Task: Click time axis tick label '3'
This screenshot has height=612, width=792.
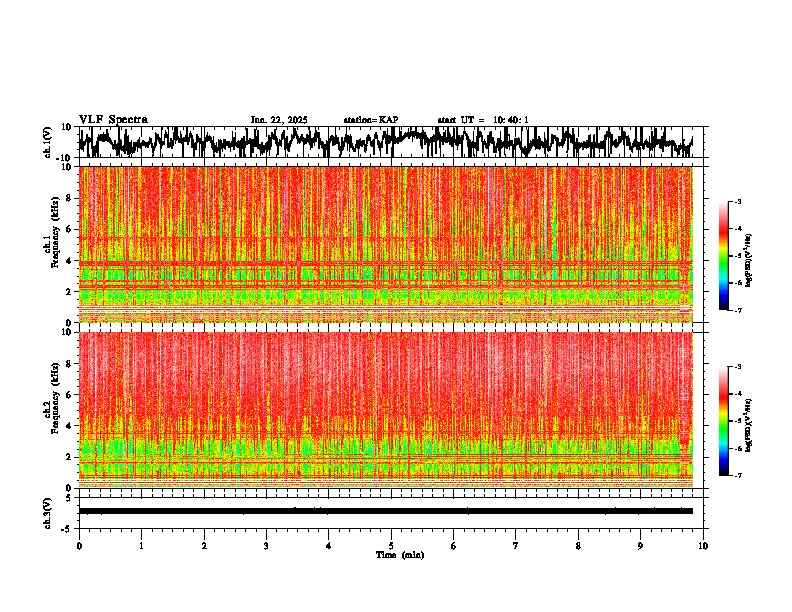Action: tap(266, 546)
